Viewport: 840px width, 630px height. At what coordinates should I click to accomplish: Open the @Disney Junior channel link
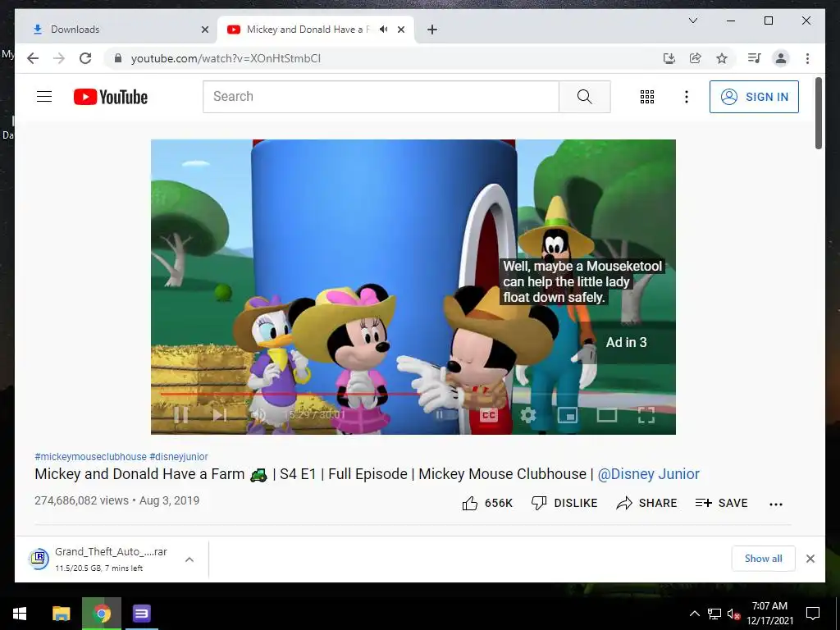tap(648, 474)
